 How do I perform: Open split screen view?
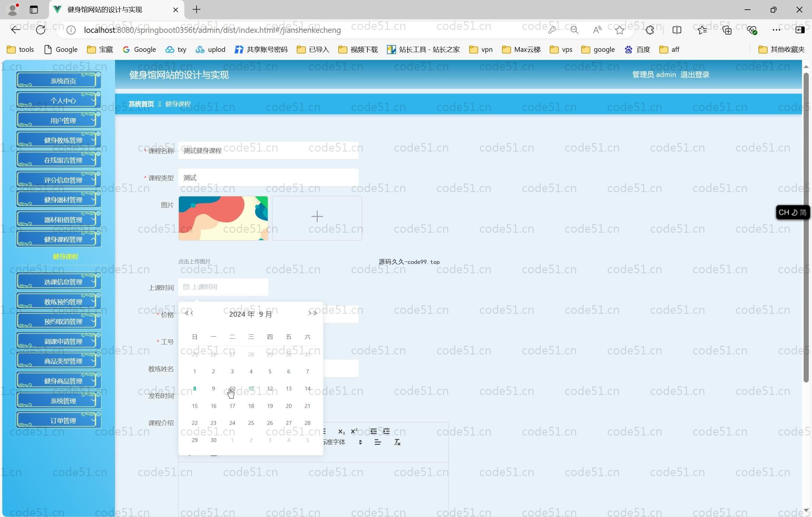pyautogui.click(x=677, y=30)
